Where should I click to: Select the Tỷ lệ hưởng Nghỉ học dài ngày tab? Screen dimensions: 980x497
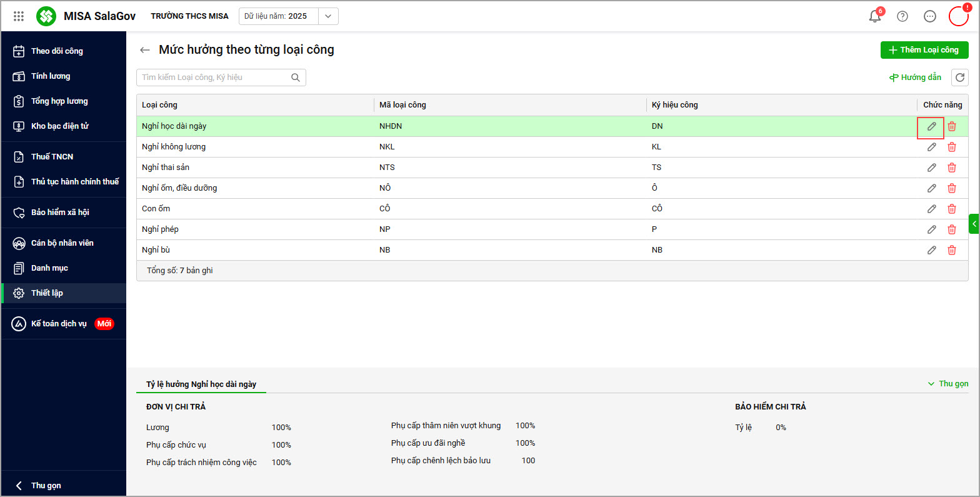pyautogui.click(x=201, y=384)
